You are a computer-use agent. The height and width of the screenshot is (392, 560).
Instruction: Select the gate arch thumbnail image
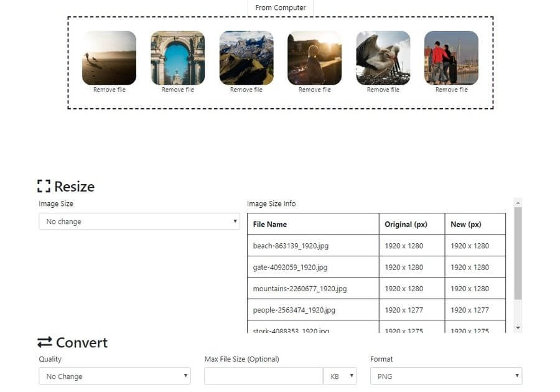click(177, 58)
